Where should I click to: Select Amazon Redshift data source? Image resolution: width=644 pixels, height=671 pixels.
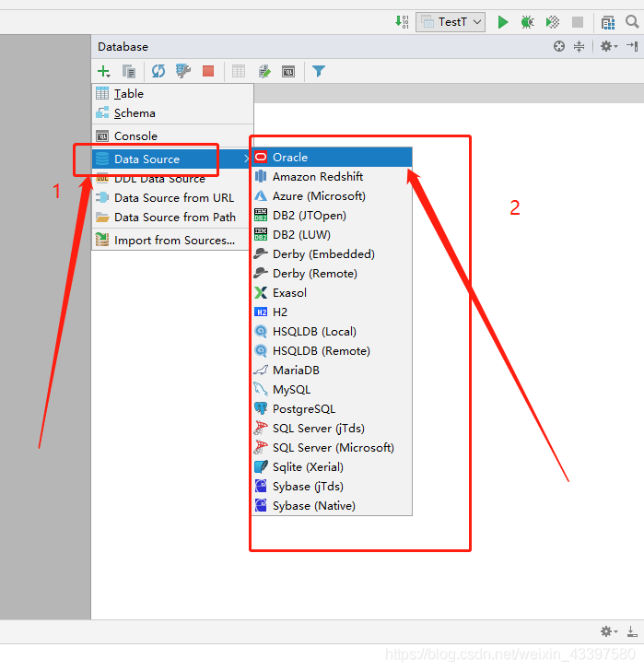[333, 176]
